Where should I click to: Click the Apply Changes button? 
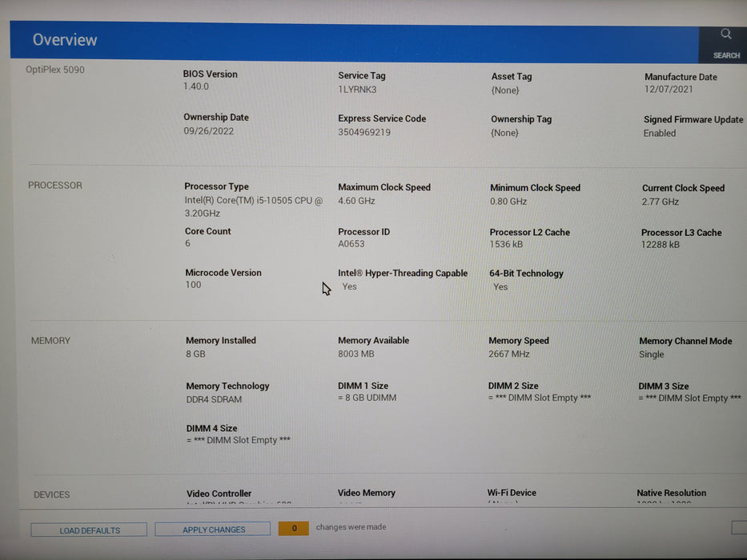[213, 529]
